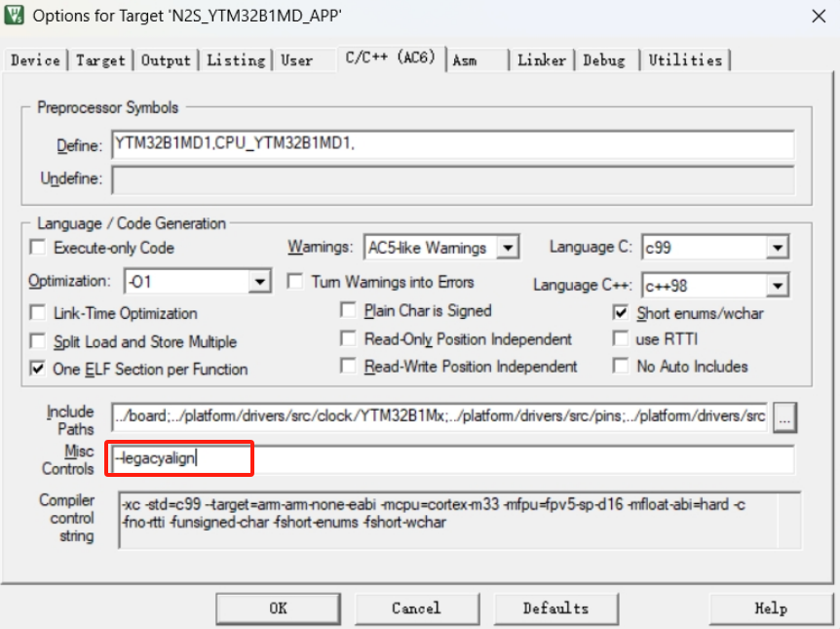Open the Include Paths browse button
This screenshot has height=629, width=840.
(x=784, y=416)
